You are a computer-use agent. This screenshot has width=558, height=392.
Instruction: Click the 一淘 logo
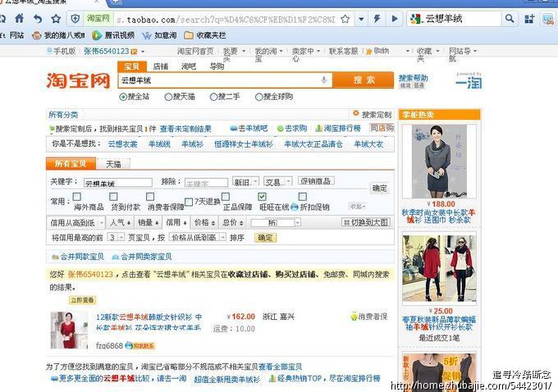click(x=469, y=81)
